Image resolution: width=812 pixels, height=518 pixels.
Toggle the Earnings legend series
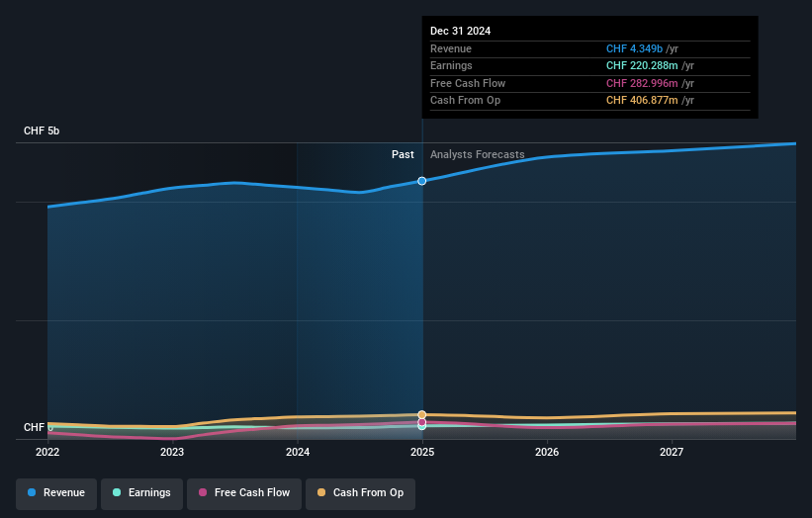[141, 493]
